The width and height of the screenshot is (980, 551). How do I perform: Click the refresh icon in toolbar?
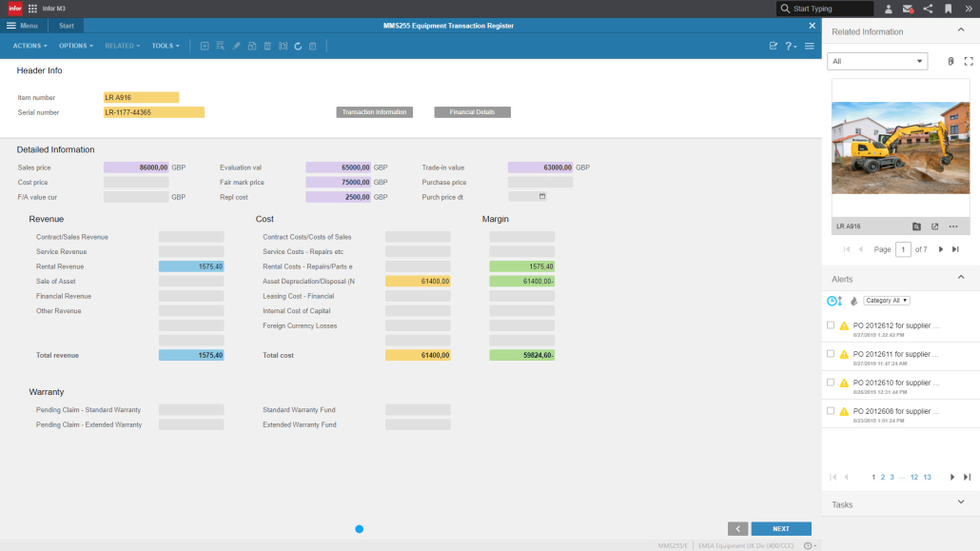click(x=298, y=46)
